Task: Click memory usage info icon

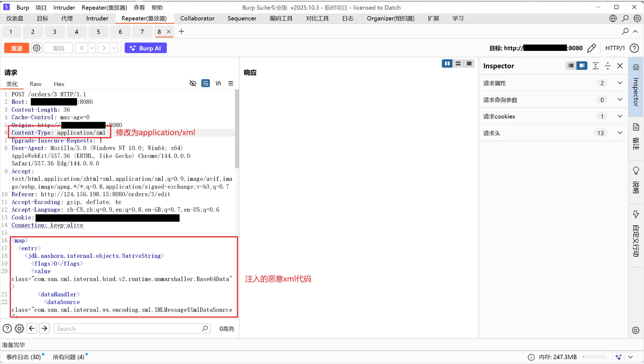Action: point(531,357)
